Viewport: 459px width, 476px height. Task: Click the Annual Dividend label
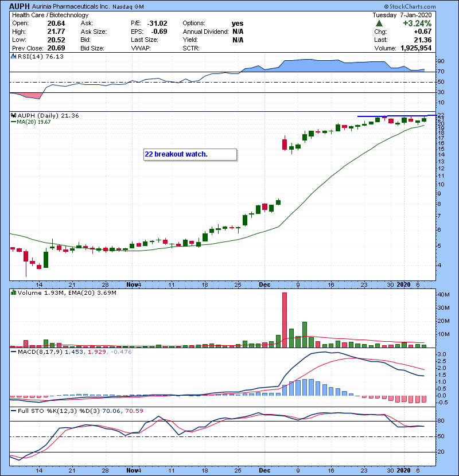(x=205, y=32)
